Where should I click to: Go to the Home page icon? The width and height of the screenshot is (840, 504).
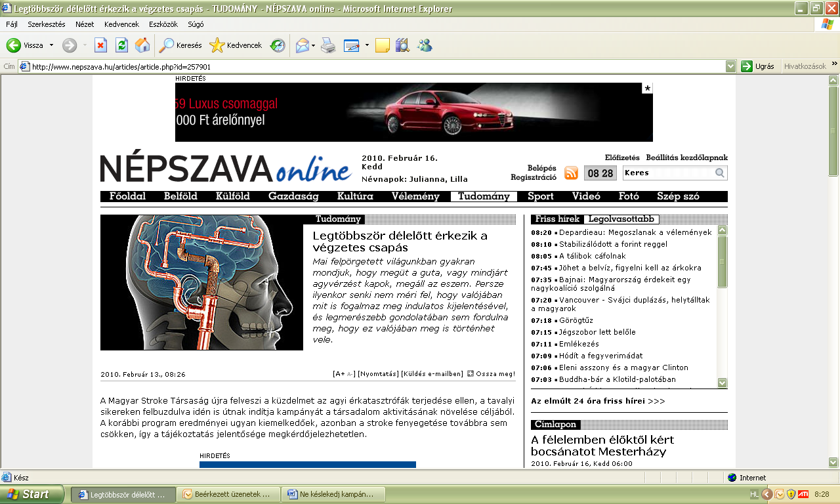point(142,45)
